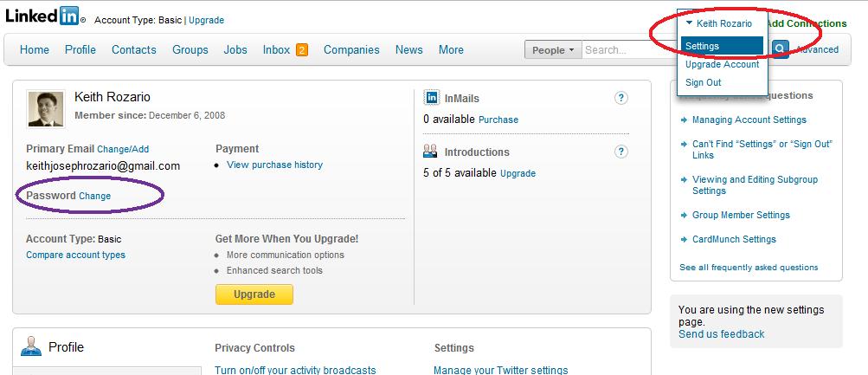Click the Introductions people icon
The width and height of the screenshot is (868, 375).
click(430, 152)
